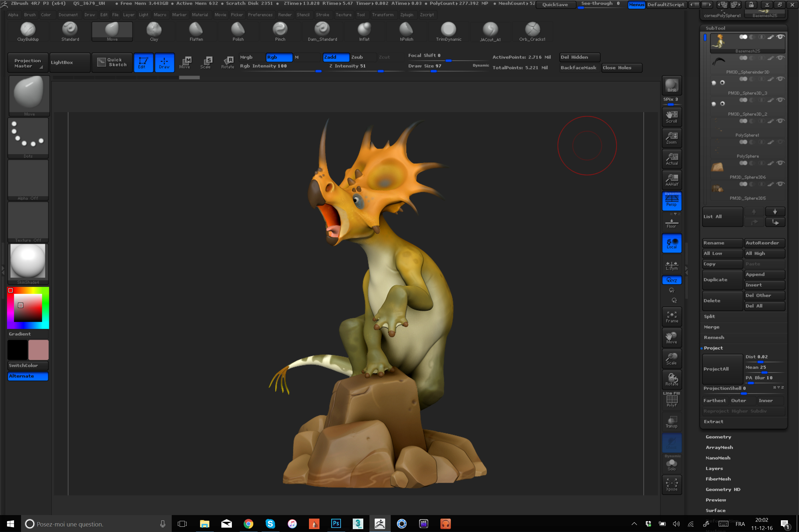This screenshot has height=532, width=799.
Task: Click the QuickSave button
Action: (555, 4)
